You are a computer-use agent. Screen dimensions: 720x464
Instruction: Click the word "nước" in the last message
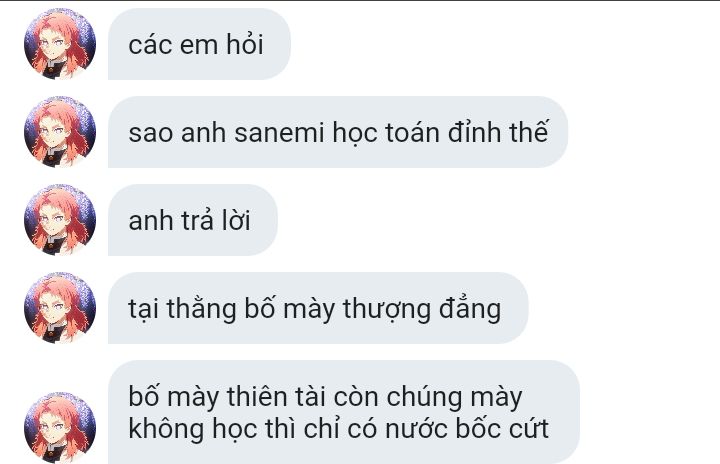(x=416, y=429)
